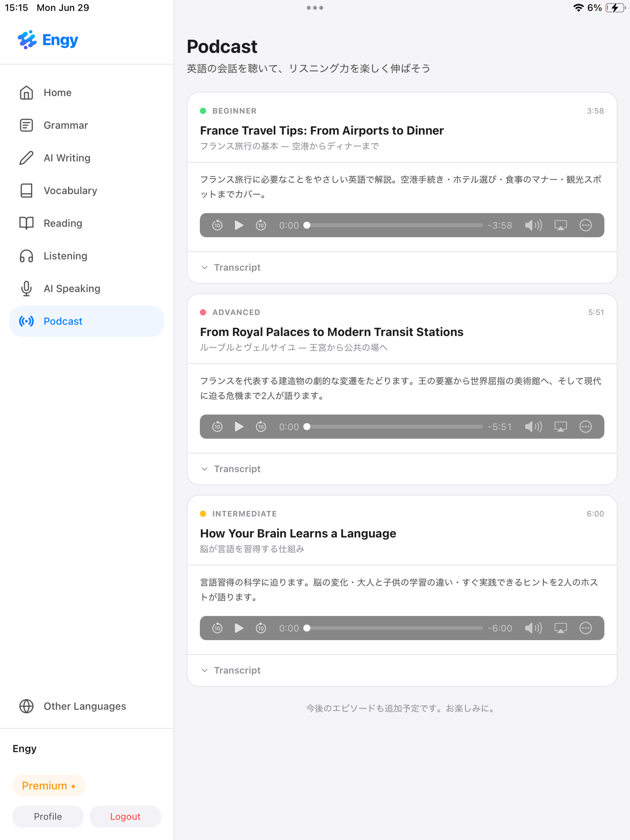This screenshot has height=840, width=630.
Task: Click the Other Languages globe icon
Action: click(26, 706)
